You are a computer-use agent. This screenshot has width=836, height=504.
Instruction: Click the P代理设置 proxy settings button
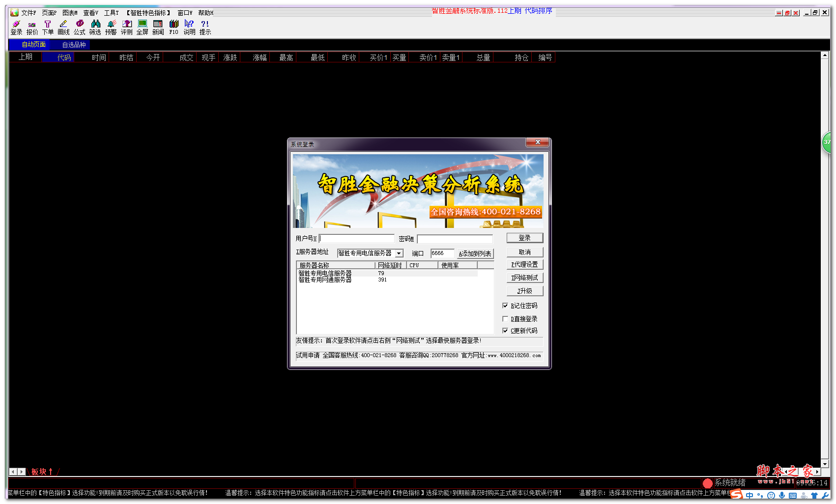click(x=525, y=264)
